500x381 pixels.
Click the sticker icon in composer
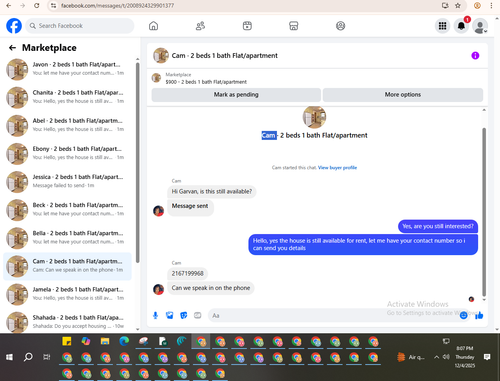click(184, 315)
